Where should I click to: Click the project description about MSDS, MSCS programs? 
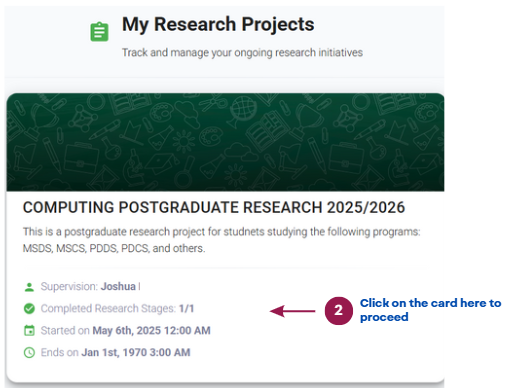click(221, 240)
